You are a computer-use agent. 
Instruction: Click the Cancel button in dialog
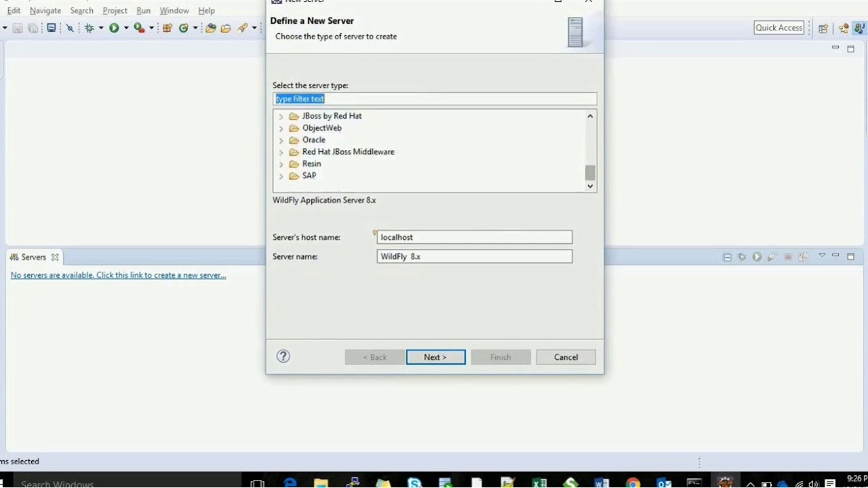pos(566,357)
